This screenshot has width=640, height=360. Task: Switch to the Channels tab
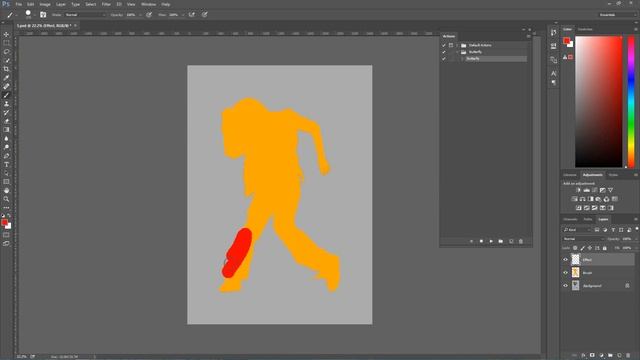[570, 219]
